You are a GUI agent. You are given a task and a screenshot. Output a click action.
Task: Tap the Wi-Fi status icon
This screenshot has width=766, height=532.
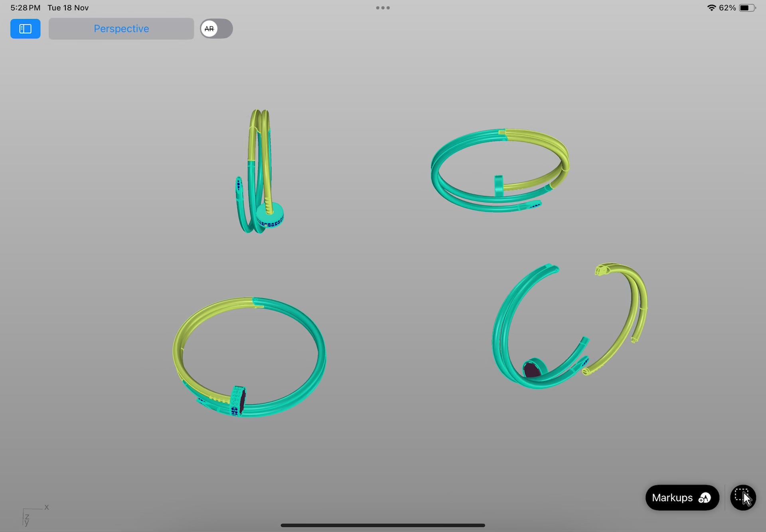tap(711, 8)
